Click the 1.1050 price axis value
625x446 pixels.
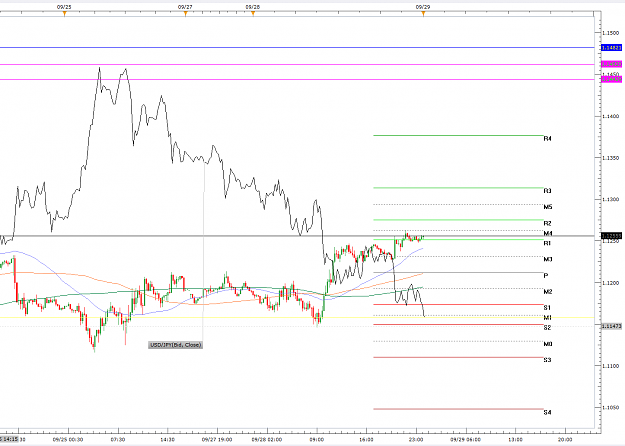point(611,407)
